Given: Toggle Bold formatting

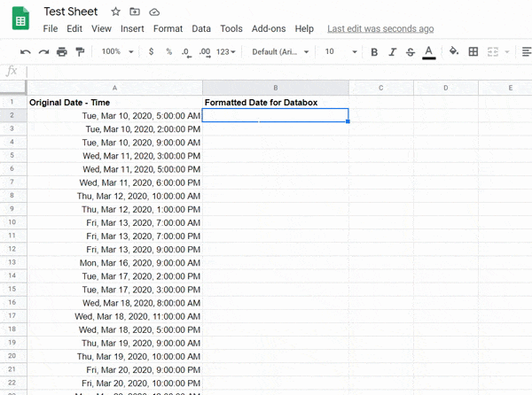Looking at the screenshot, I should pyautogui.click(x=374, y=52).
